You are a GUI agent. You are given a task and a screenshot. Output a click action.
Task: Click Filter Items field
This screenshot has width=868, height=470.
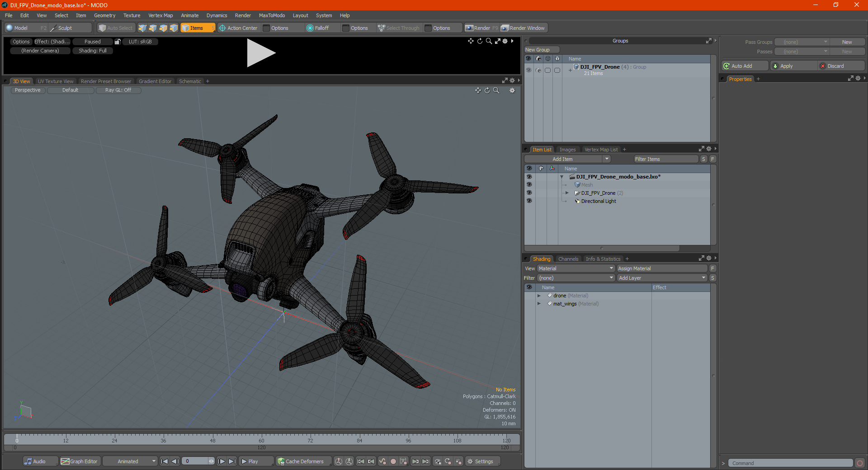(665, 159)
